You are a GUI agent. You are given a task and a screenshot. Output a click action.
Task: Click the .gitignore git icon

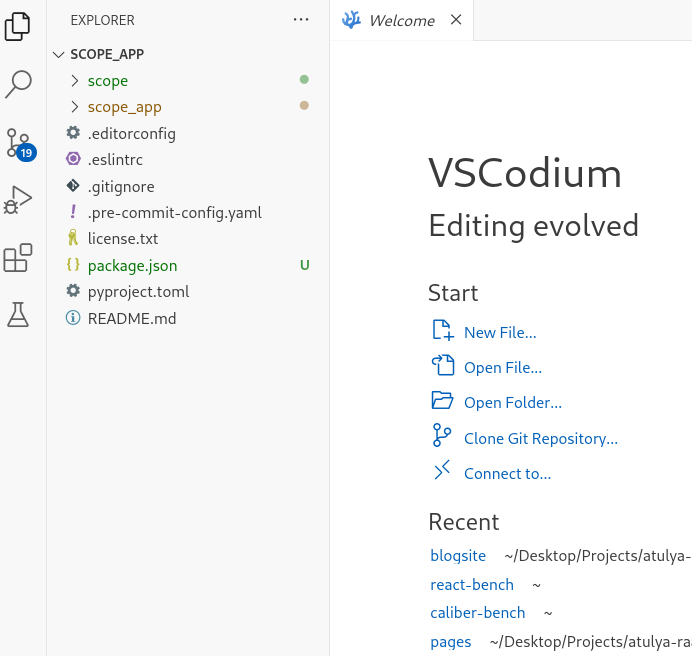(73, 186)
